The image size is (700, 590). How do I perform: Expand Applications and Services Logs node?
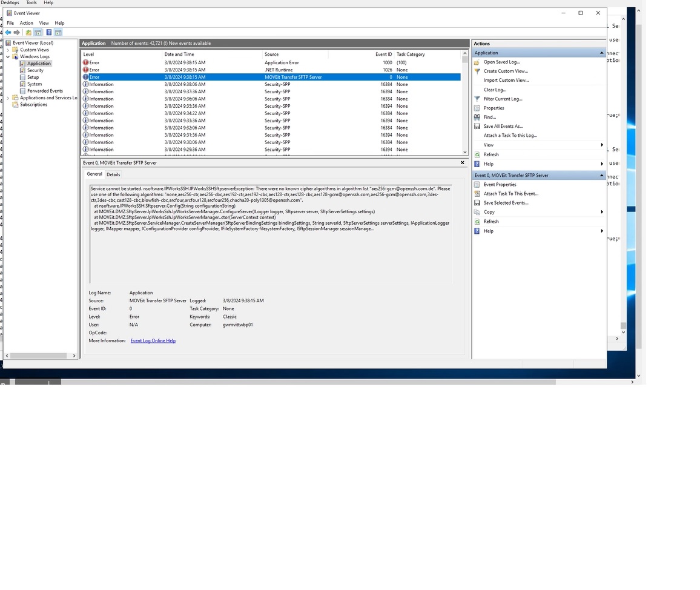pos(8,98)
